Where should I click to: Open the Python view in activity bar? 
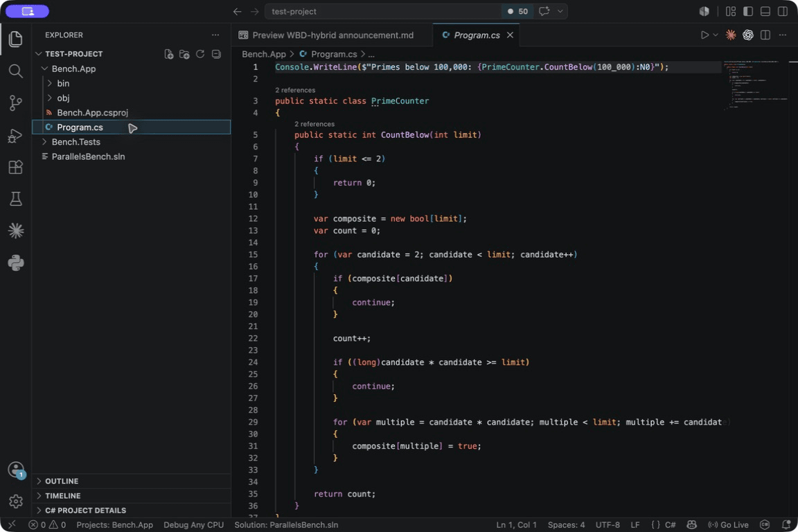pos(16,263)
